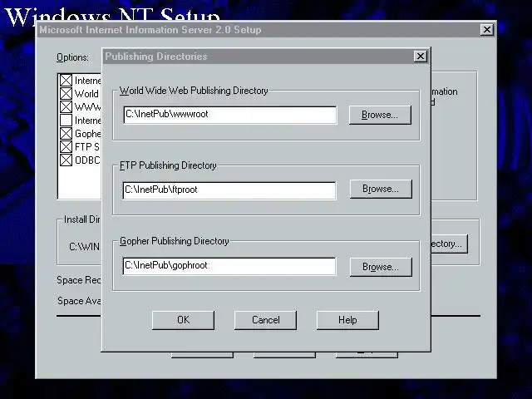Toggle the ODBC option checkbox
Image resolution: width=532 pixels, height=399 pixels.
(x=66, y=160)
